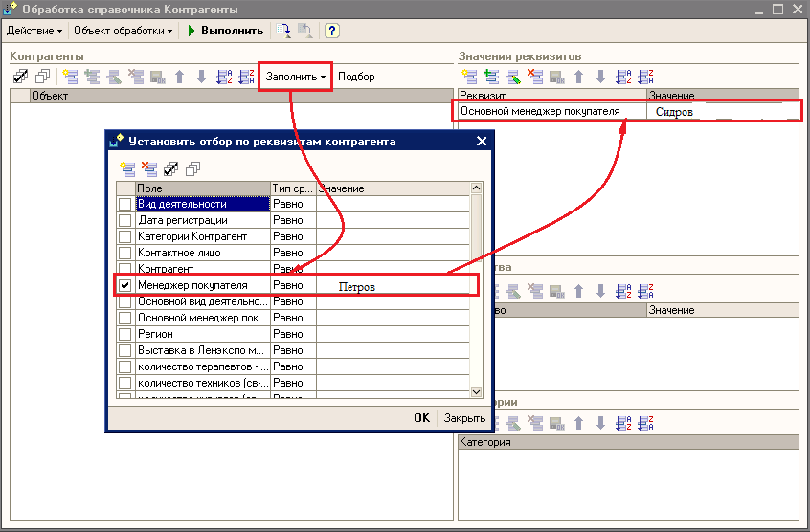Click the help question mark icon
The width and height of the screenshot is (810, 532).
coord(332,31)
